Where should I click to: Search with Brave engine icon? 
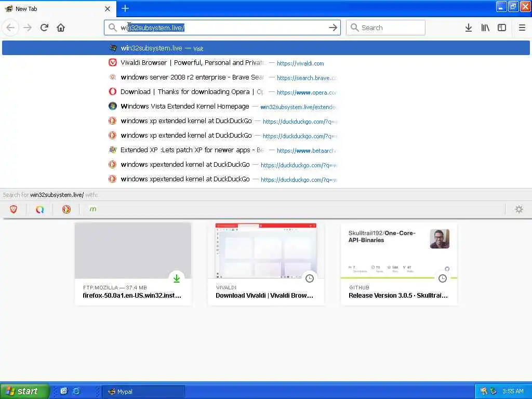tap(13, 209)
